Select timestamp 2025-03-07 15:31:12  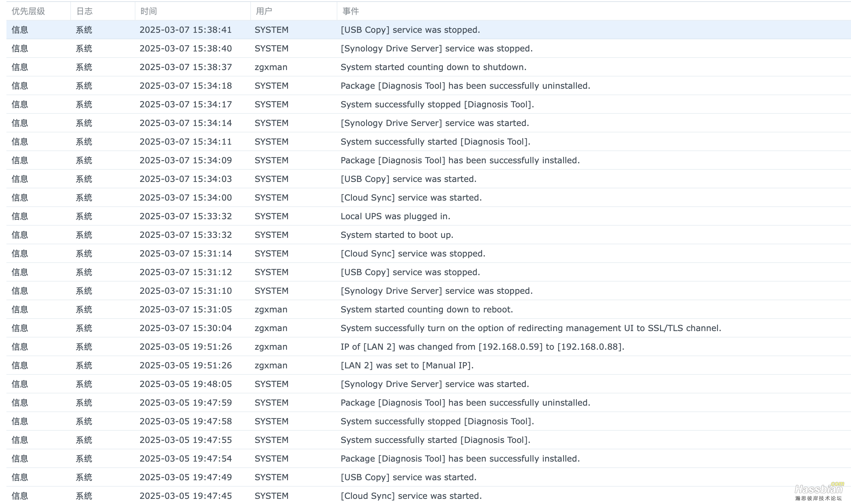pyautogui.click(x=185, y=272)
